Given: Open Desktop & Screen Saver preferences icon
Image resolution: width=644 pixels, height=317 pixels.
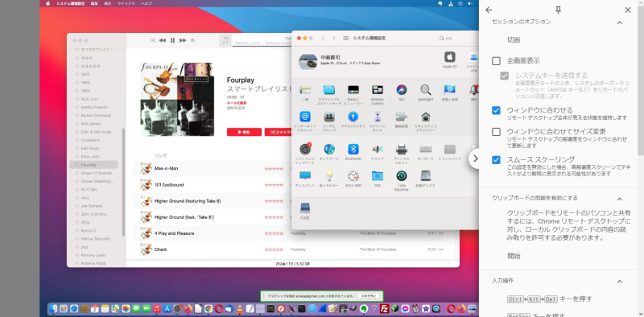Looking at the screenshot, I should 329,90.
